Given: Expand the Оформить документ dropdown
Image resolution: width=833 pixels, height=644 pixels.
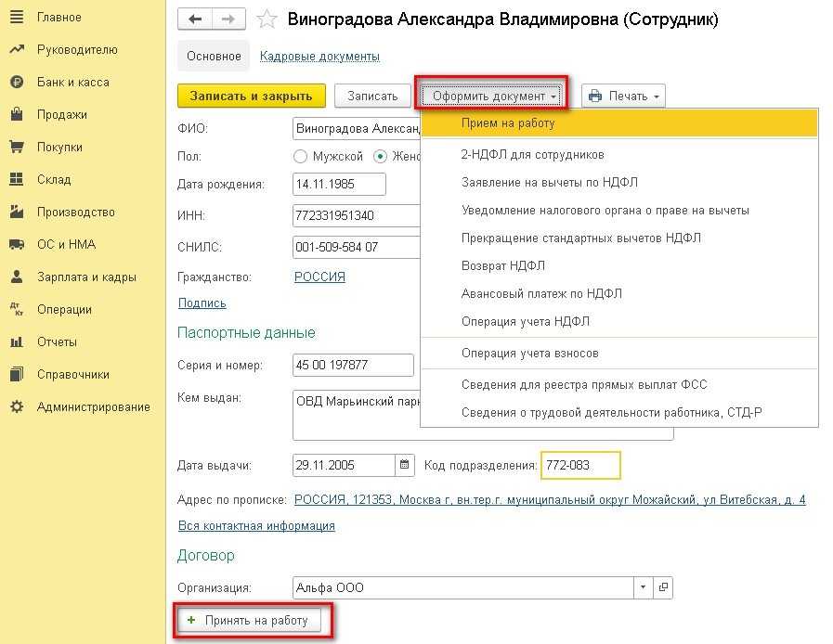Looking at the screenshot, I should tap(493, 97).
